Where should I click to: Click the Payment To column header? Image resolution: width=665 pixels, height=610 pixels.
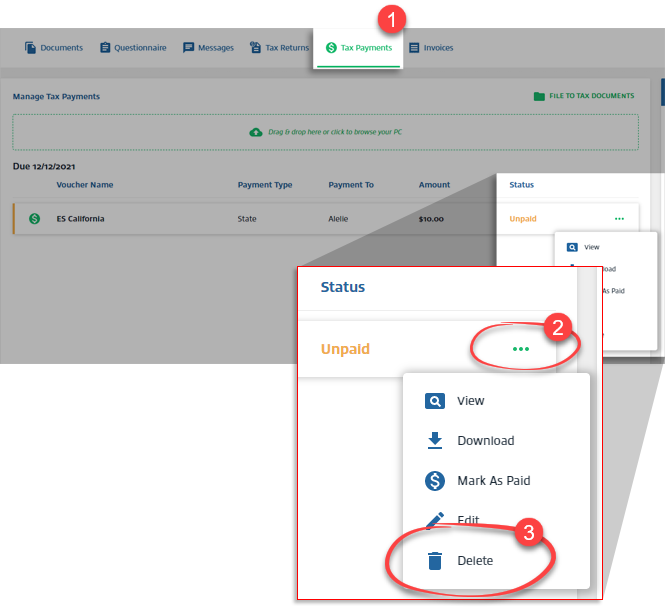tap(351, 185)
